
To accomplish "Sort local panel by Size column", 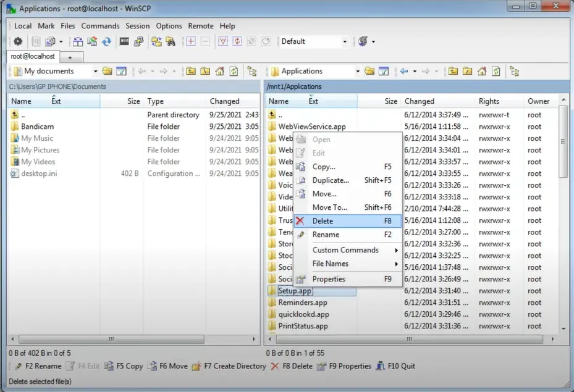I will [x=122, y=101].
